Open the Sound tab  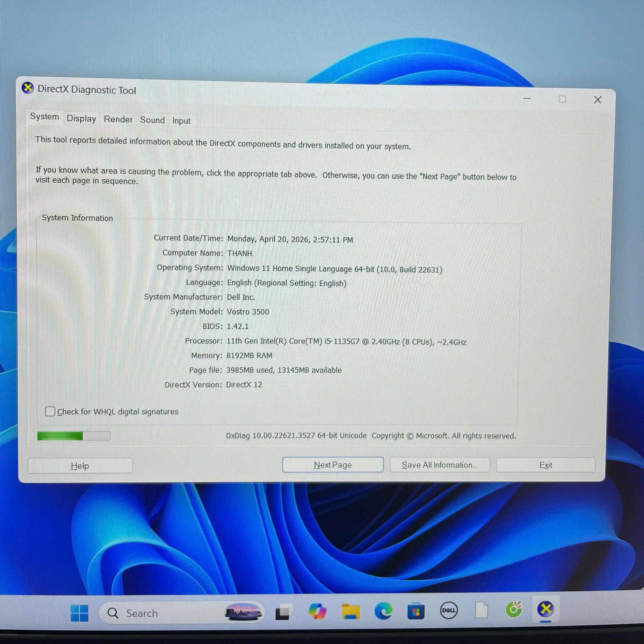tap(152, 120)
